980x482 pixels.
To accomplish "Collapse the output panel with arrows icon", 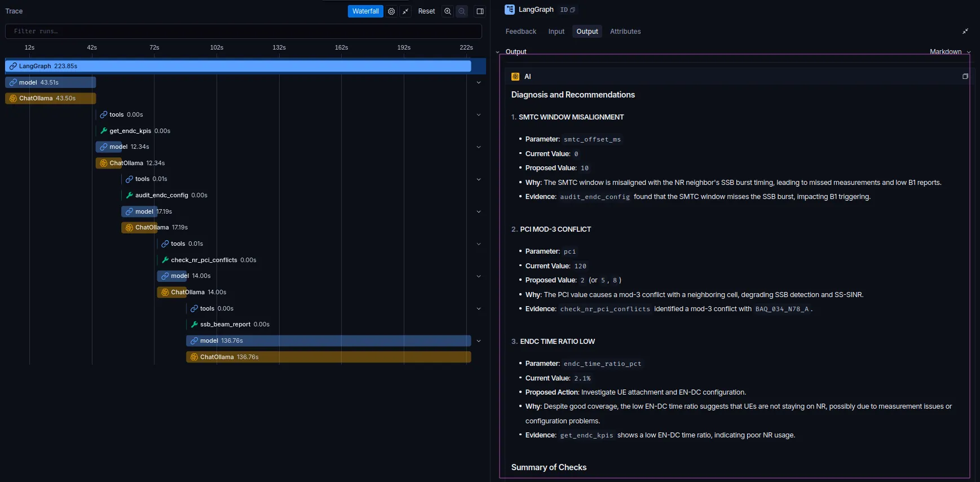I will [x=965, y=31].
